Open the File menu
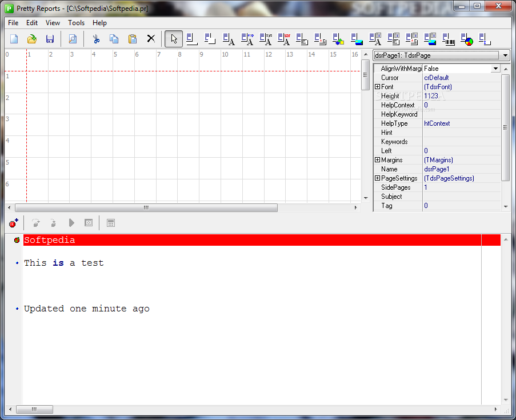Image resolution: width=516 pixels, height=420 pixels. (x=13, y=23)
